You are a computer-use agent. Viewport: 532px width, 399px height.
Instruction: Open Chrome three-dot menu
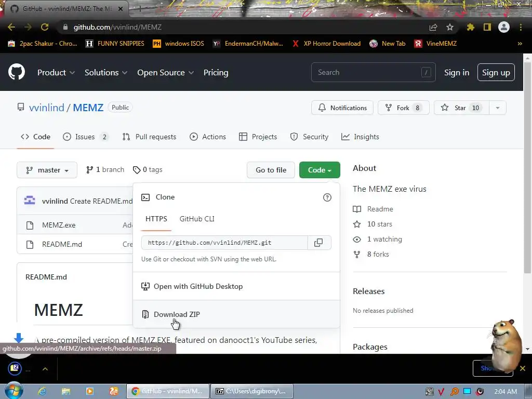[521, 27]
